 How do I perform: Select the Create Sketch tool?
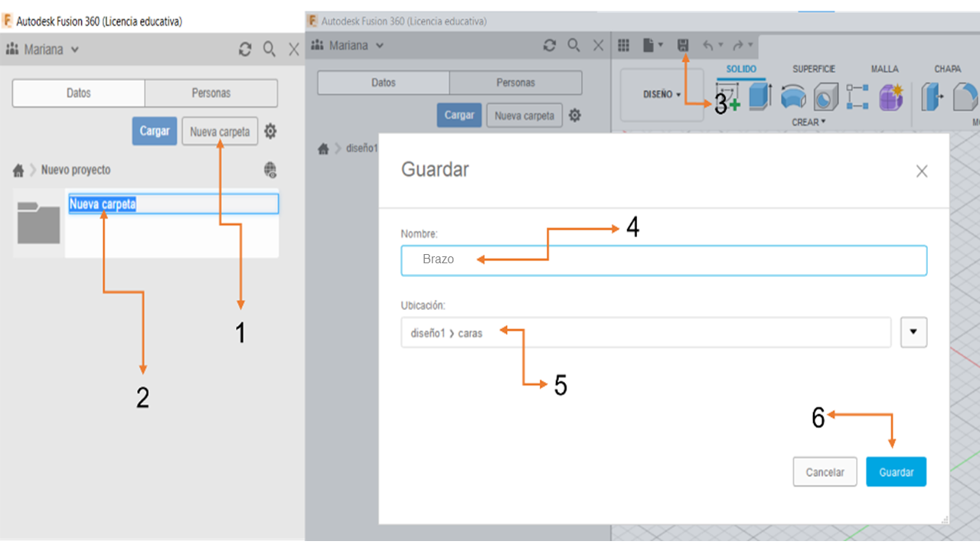pos(727,97)
